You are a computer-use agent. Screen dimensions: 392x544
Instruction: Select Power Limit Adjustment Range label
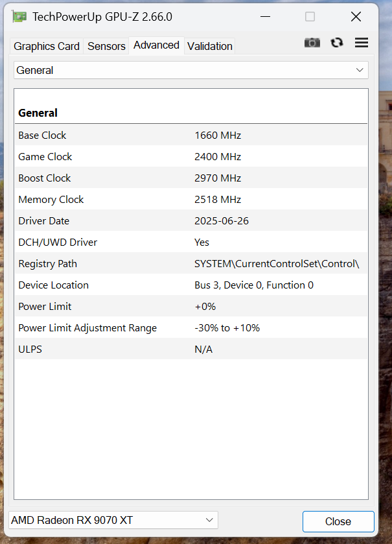pyautogui.click(x=87, y=328)
